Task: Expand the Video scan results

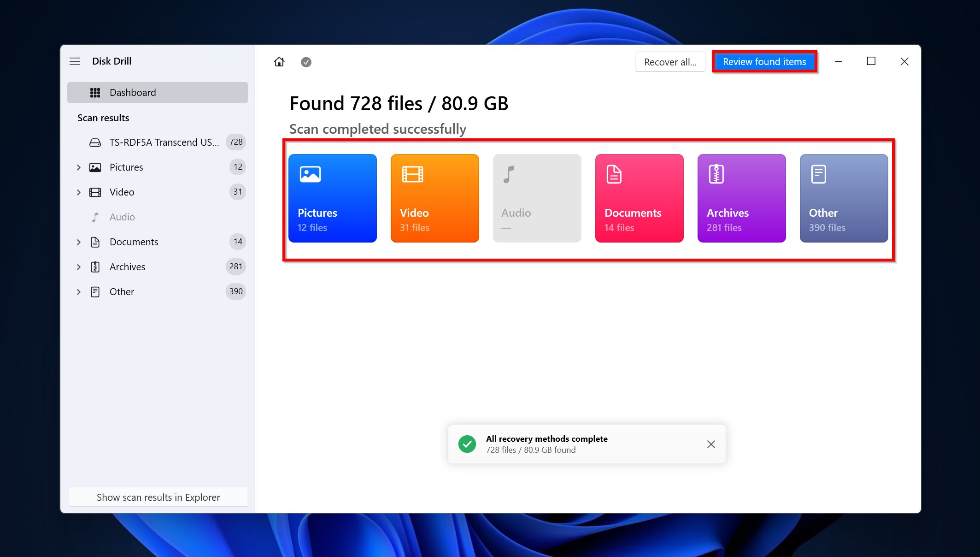Action: [x=79, y=191]
